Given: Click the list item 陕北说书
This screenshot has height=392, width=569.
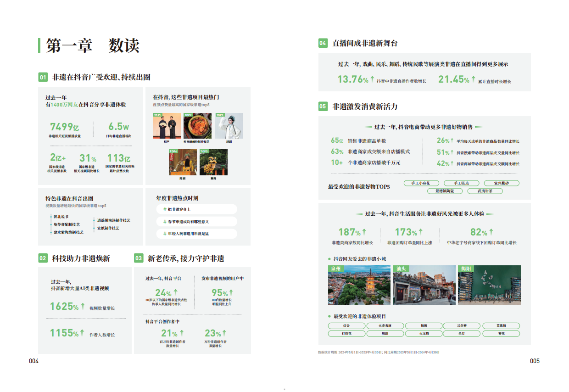Looking at the screenshot, I should coord(61,216).
